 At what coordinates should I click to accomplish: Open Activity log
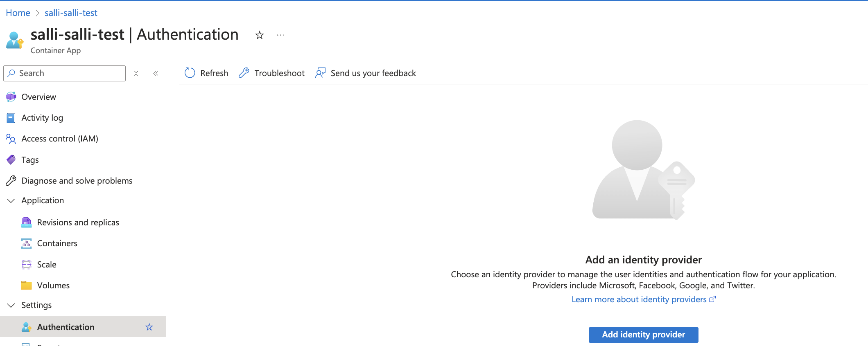[42, 118]
